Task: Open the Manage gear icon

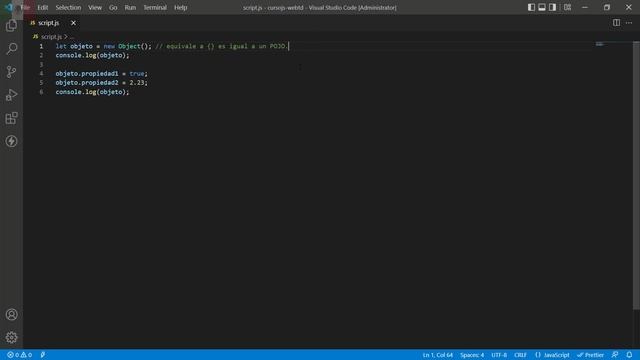Action: (11, 337)
